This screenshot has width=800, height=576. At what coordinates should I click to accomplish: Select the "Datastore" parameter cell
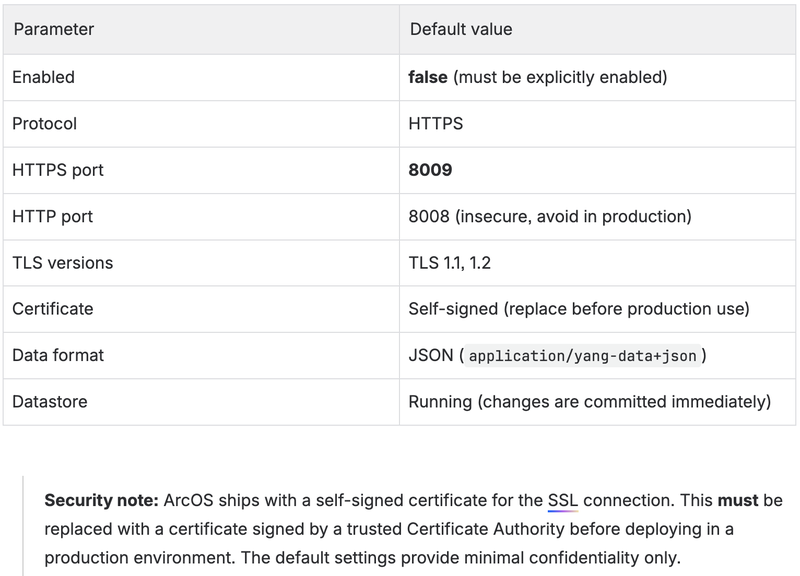point(201,402)
